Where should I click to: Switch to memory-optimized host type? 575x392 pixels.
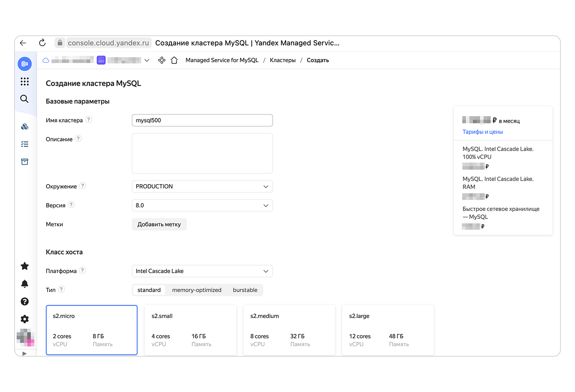click(x=197, y=290)
